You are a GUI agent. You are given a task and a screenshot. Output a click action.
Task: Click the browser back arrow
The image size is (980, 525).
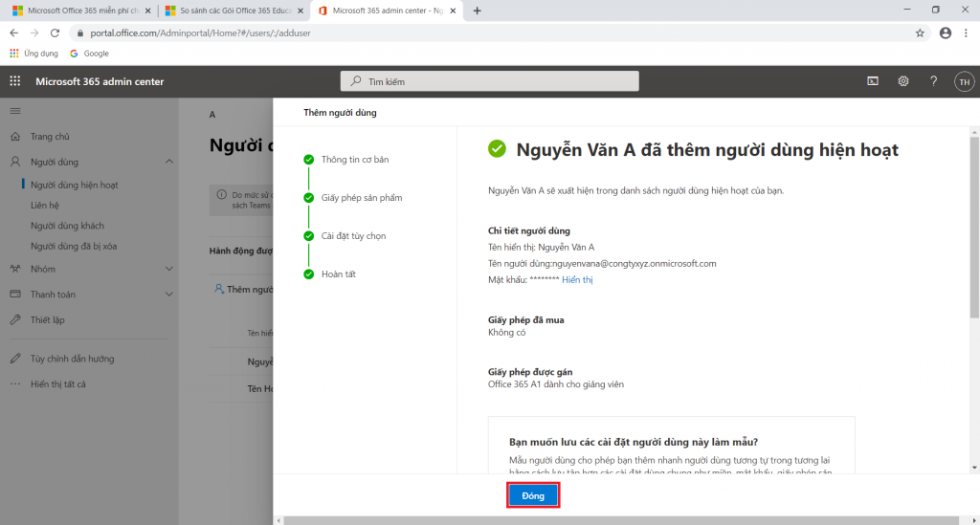click(13, 33)
